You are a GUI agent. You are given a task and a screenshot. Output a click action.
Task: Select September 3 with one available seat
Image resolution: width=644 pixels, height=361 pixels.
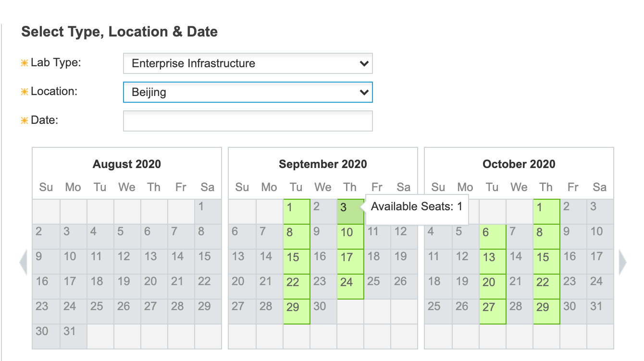[x=350, y=212]
